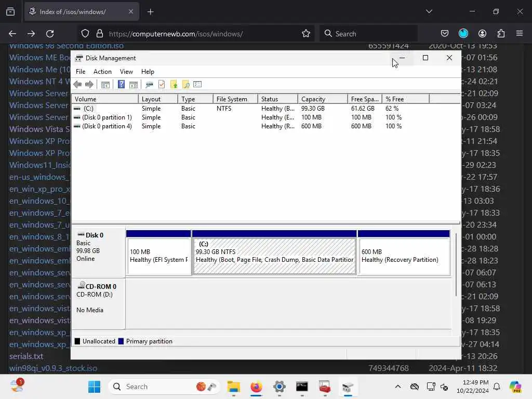Open the taskbar clock and date
Image resolution: width=532 pixels, height=399 pixels.
473,387
